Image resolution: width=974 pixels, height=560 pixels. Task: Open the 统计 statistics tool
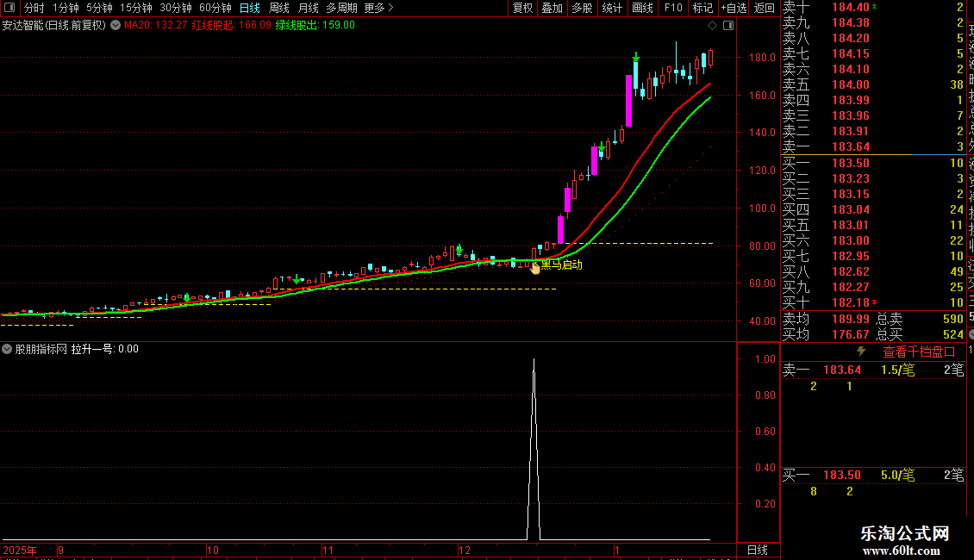click(612, 8)
